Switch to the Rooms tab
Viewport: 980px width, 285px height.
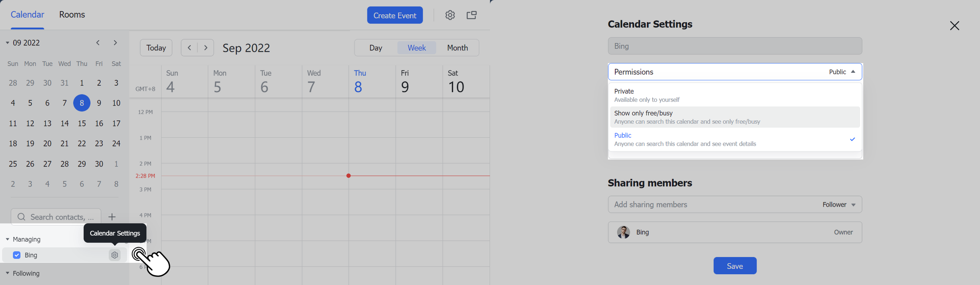point(72,15)
